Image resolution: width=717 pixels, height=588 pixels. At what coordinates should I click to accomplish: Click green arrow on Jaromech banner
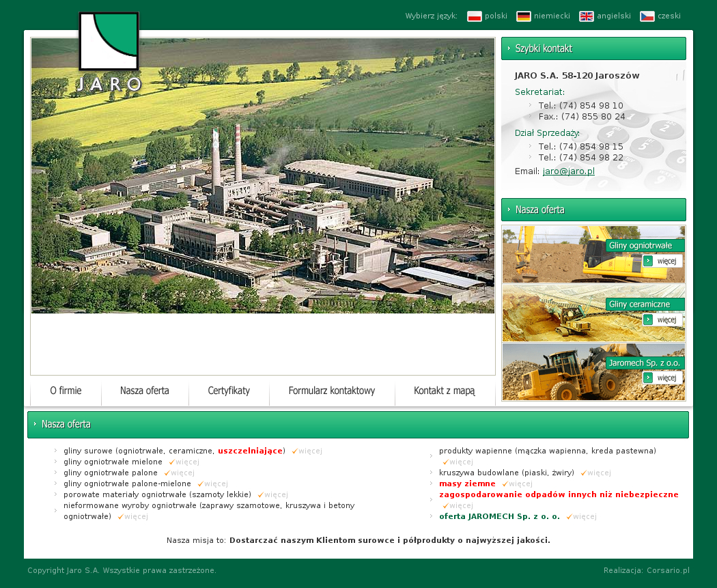(x=648, y=378)
